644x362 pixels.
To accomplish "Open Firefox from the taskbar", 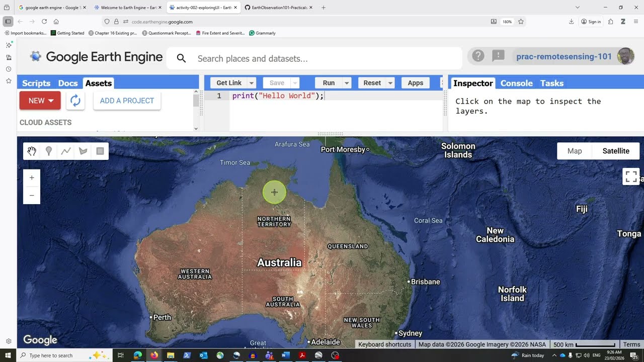I will pyautogui.click(x=154, y=355).
